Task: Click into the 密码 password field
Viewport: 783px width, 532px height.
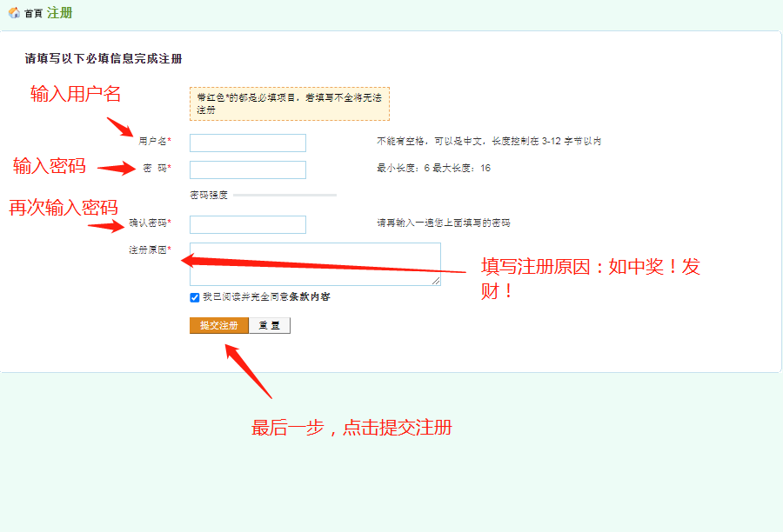Action: click(x=248, y=170)
